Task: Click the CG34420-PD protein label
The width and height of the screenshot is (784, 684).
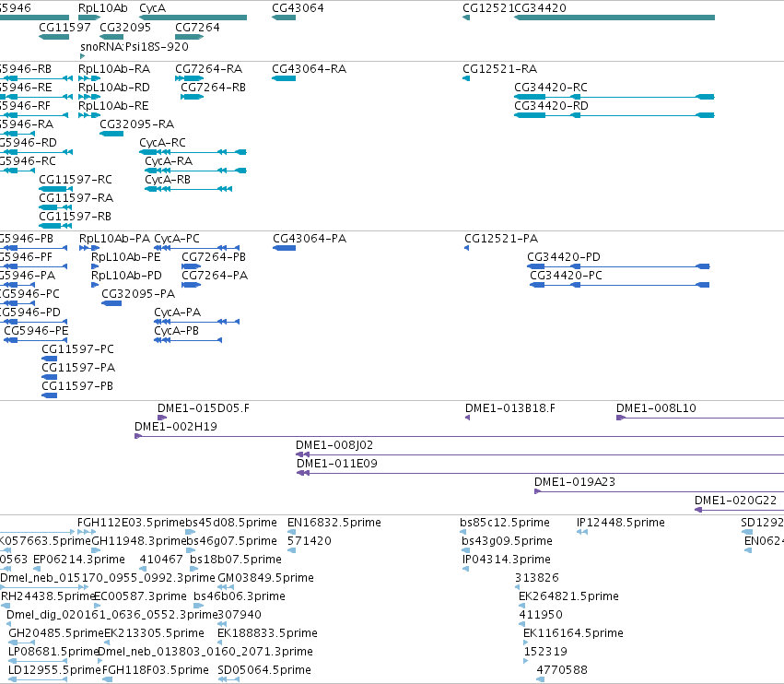Action: (564, 256)
